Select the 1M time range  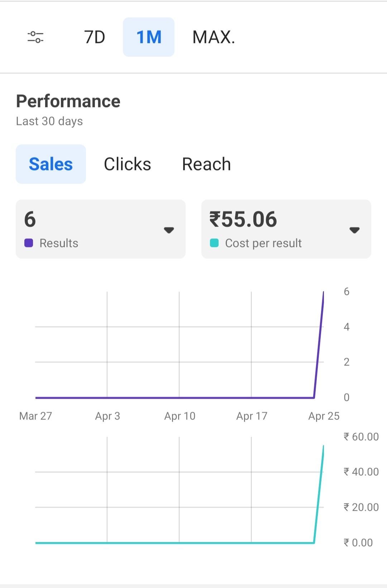(149, 37)
